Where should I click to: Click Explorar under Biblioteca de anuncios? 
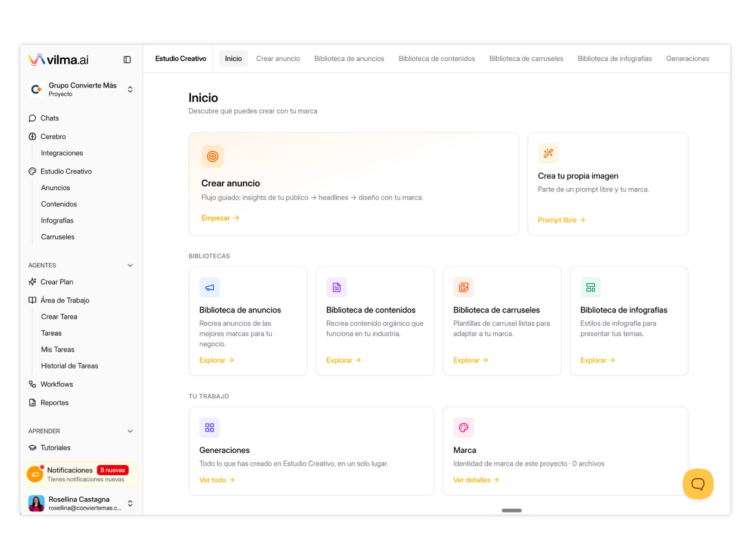click(217, 360)
